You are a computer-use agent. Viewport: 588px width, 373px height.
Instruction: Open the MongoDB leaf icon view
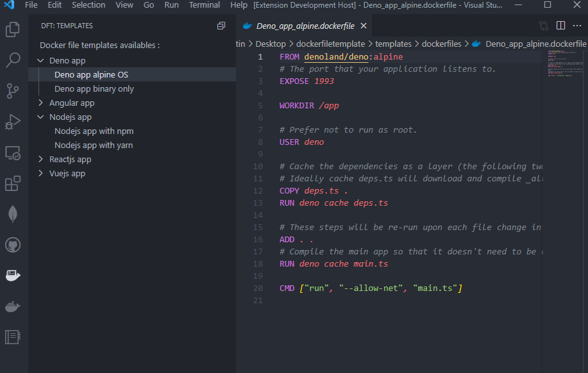(x=13, y=214)
